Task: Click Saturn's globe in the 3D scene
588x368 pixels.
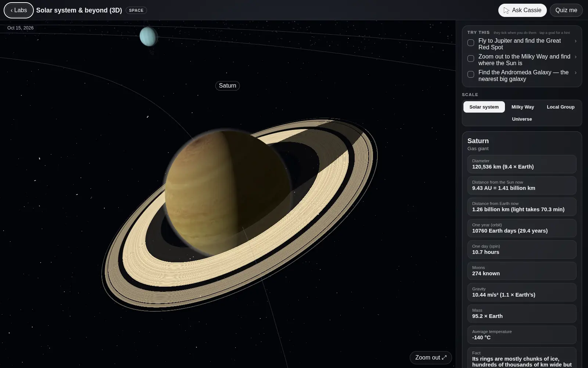Action: point(228,193)
